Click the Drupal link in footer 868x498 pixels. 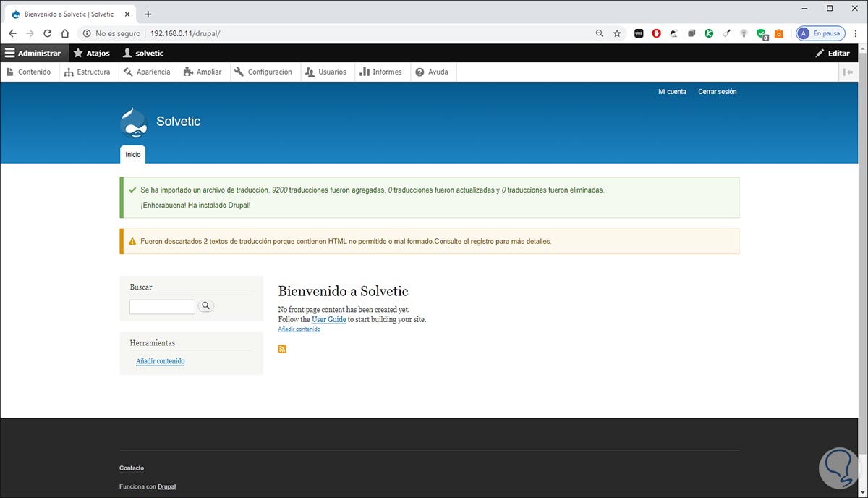pos(166,487)
